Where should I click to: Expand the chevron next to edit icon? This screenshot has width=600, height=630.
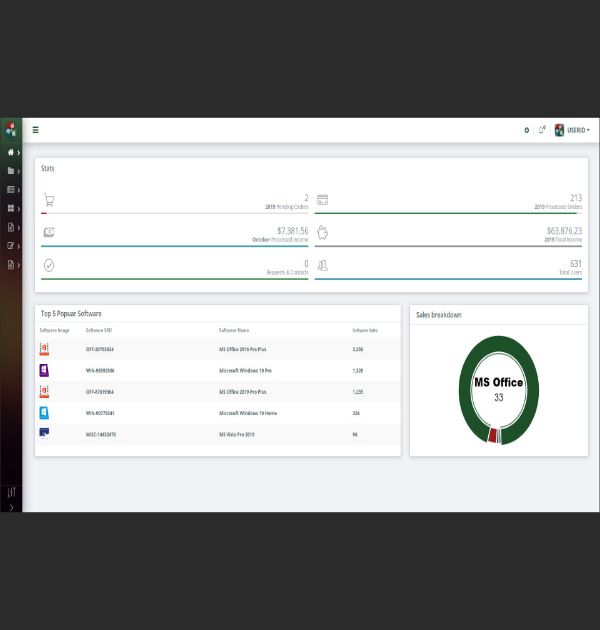coord(18,246)
